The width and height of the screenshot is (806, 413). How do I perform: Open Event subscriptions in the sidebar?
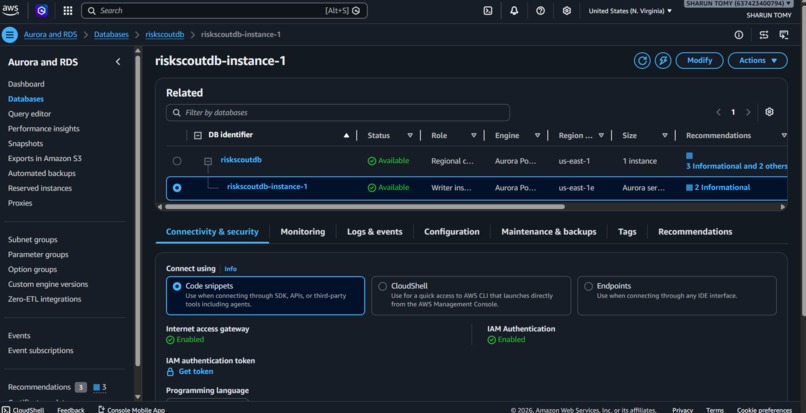click(x=41, y=351)
